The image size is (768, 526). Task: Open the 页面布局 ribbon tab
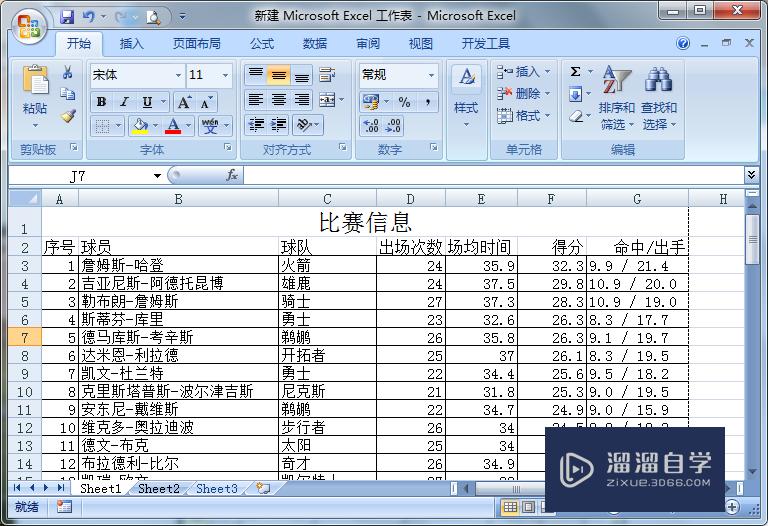196,44
